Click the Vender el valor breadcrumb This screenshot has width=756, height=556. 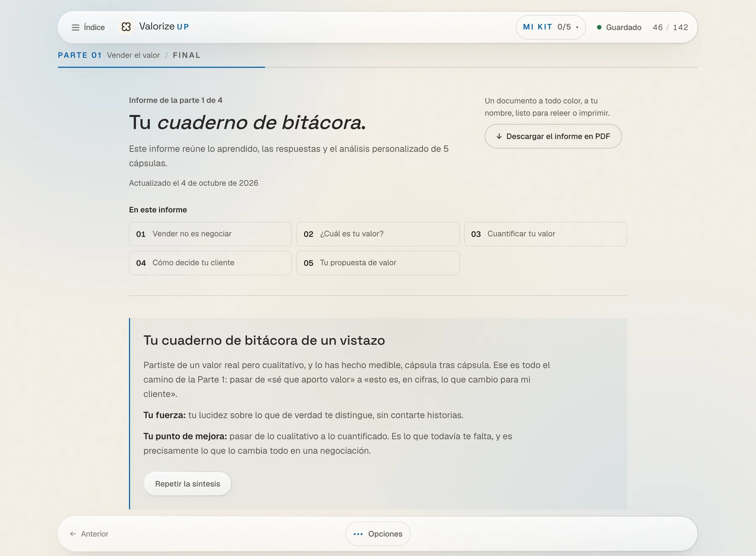[x=133, y=55]
